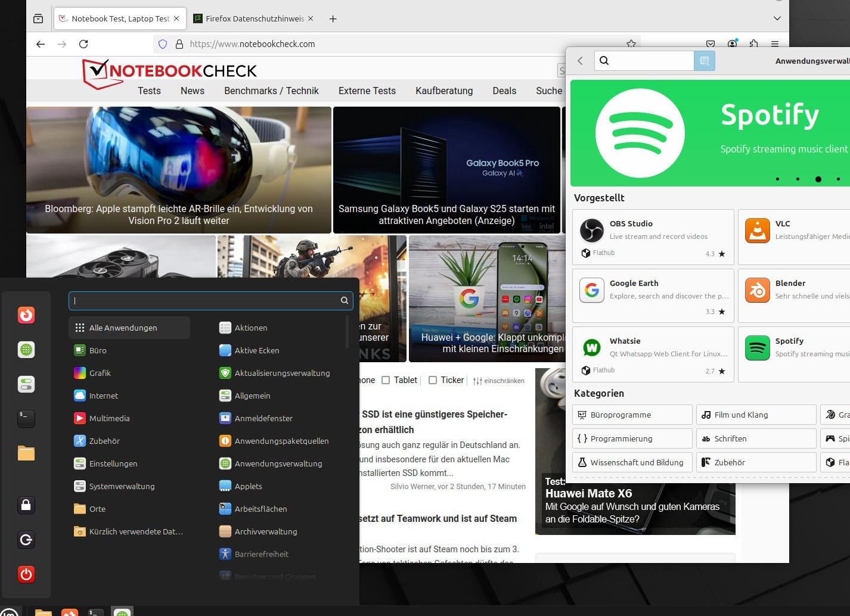Click the Firefox View icon left of the tabs

point(38,18)
